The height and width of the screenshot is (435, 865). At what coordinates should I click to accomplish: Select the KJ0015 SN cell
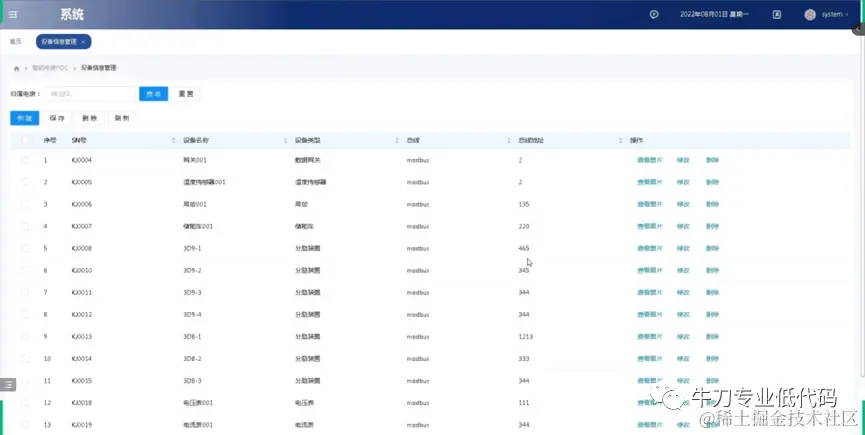(x=82, y=381)
